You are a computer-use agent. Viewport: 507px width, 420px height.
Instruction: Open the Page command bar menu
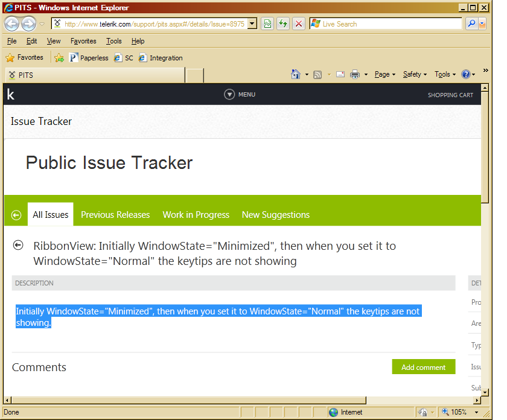click(385, 74)
